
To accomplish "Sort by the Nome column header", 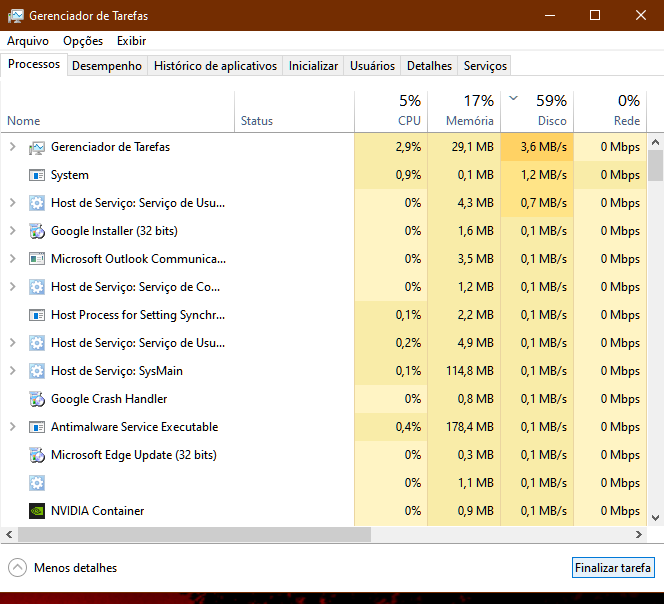I will point(118,111).
